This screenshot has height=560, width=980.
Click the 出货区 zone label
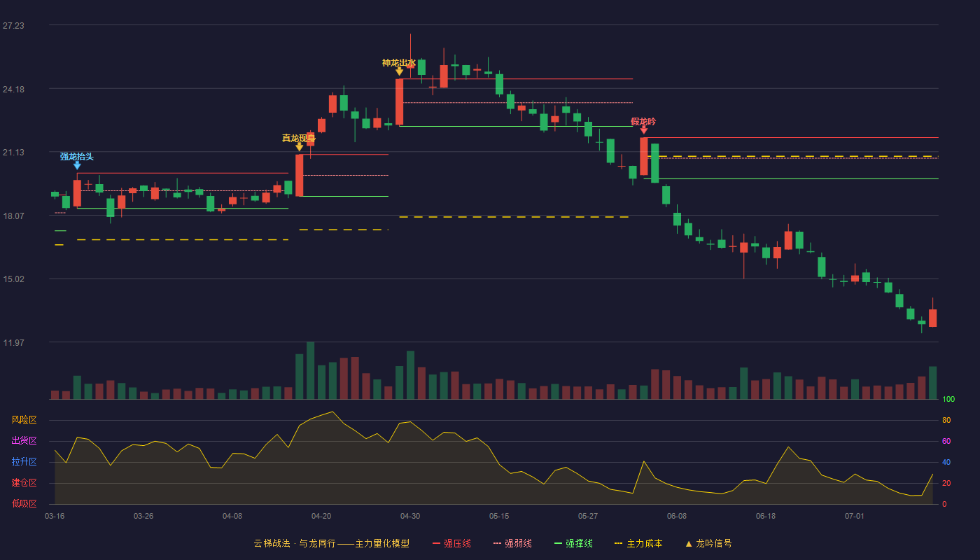24,441
